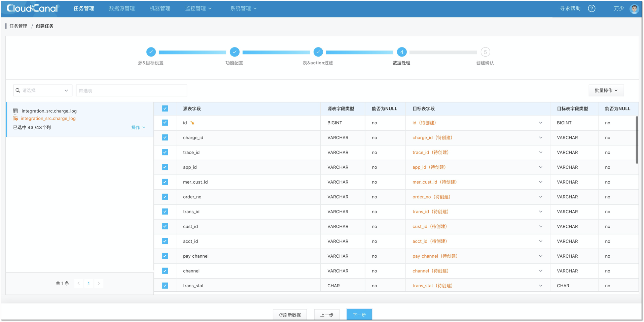Click step 4 数据处理 circle
Image resolution: width=644 pixels, height=322 pixels.
401,52
